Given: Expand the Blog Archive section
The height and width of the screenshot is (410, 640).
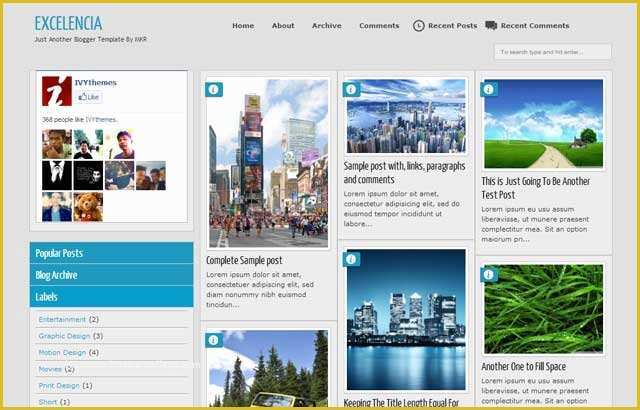Looking at the screenshot, I should (111, 275).
